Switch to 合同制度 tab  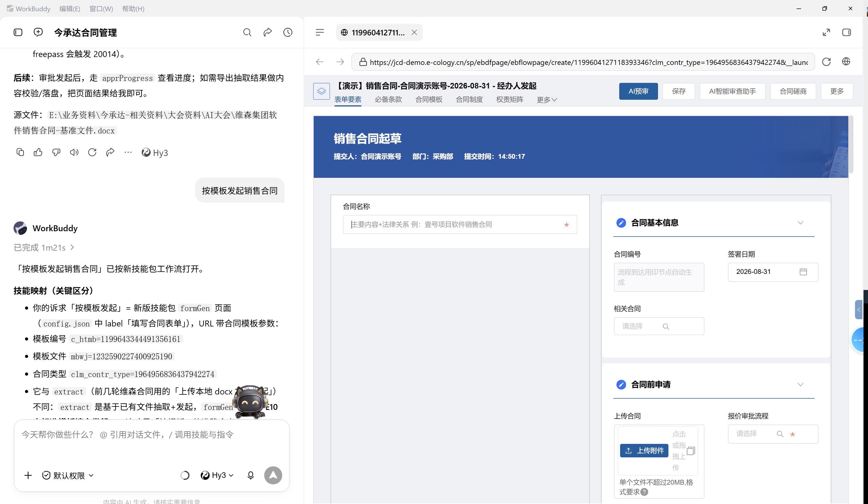tap(469, 99)
